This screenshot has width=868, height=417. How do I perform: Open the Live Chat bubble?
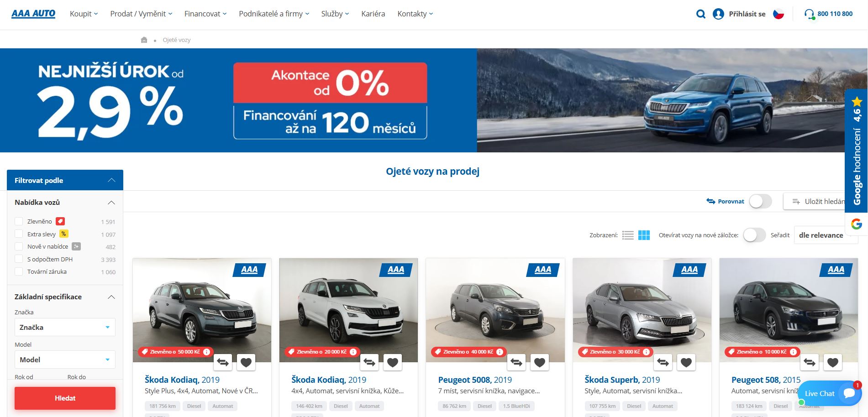[830, 393]
